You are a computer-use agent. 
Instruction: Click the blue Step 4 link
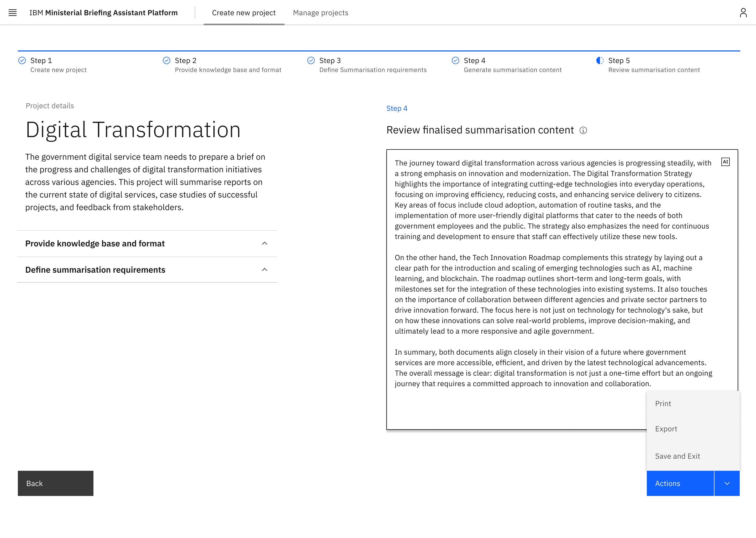(397, 108)
